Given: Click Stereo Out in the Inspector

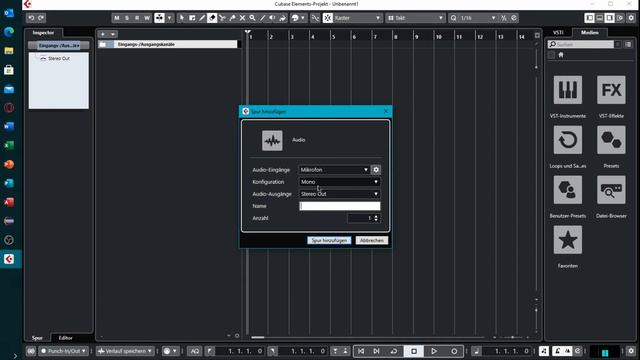Looking at the screenshot, I should pos(59,58).
